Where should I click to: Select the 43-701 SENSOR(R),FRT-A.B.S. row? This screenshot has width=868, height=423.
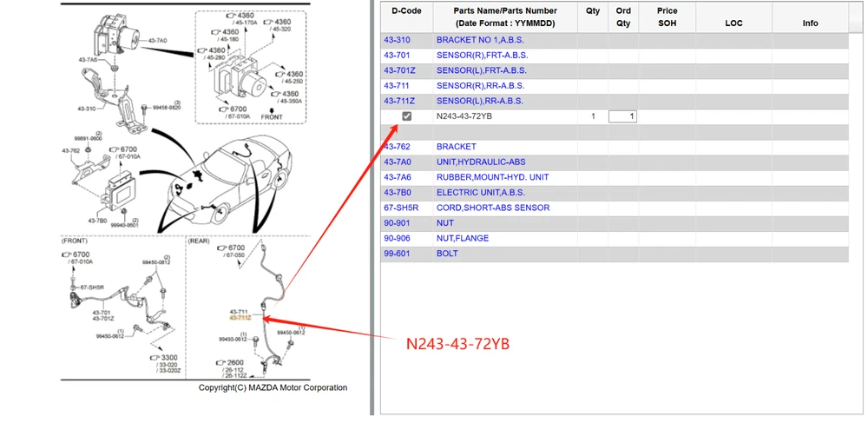[x=481, y=56]
